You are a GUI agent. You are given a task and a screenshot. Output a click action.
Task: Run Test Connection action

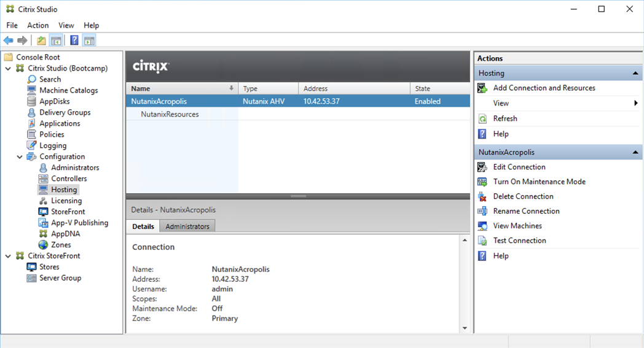click(519, 241)
